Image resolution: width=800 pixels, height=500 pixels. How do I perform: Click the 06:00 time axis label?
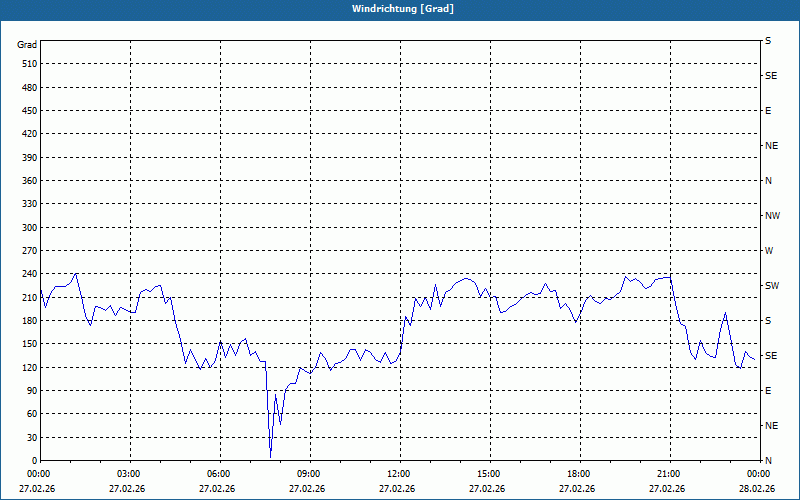(218, 474)
